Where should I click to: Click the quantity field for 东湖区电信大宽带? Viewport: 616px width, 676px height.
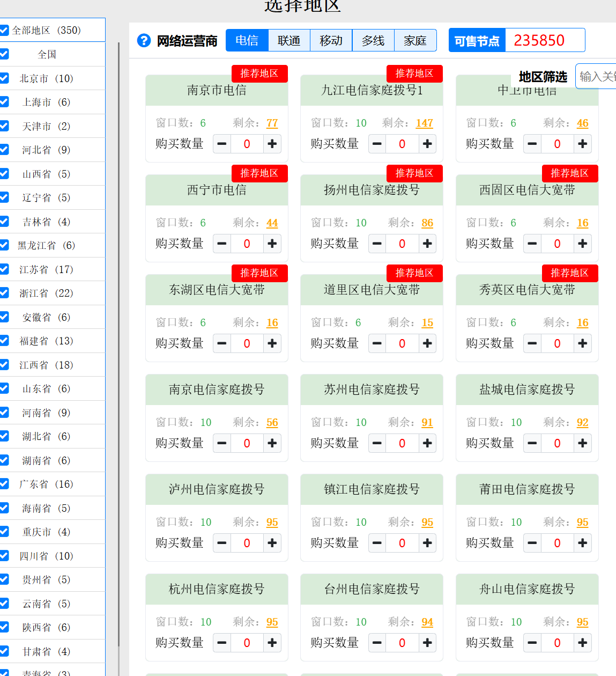point(247,343)
